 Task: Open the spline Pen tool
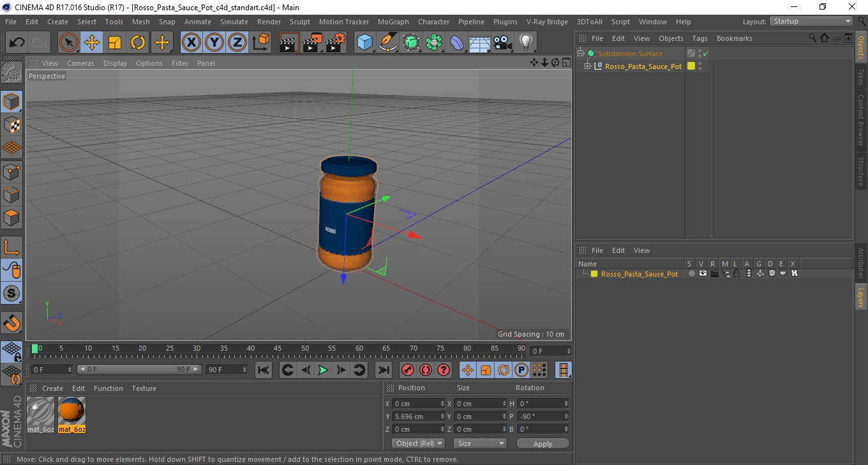click(388, 43)
